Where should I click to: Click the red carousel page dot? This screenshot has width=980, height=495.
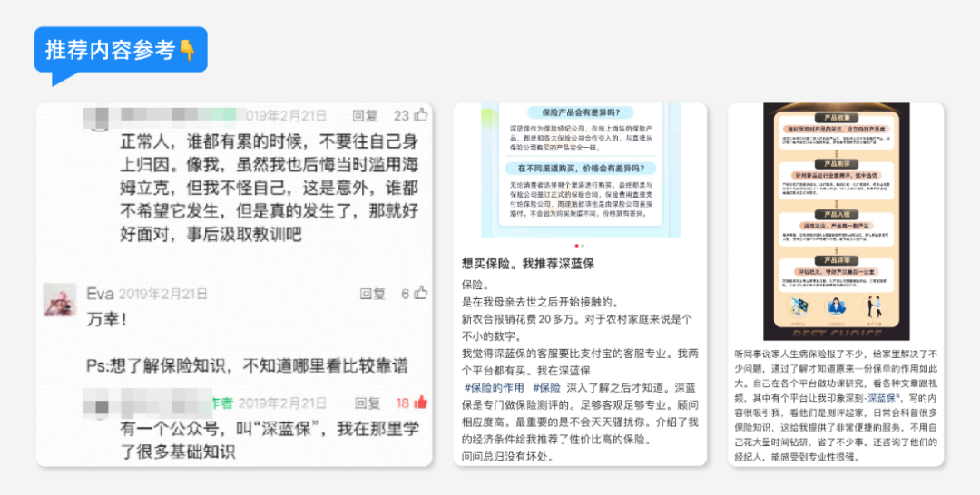(x=576, y=246)
